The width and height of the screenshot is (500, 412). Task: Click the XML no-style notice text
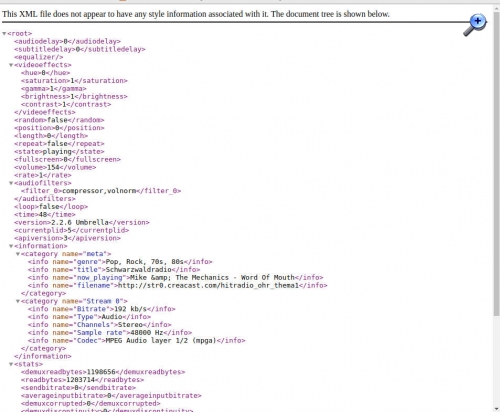coord(196,14)
